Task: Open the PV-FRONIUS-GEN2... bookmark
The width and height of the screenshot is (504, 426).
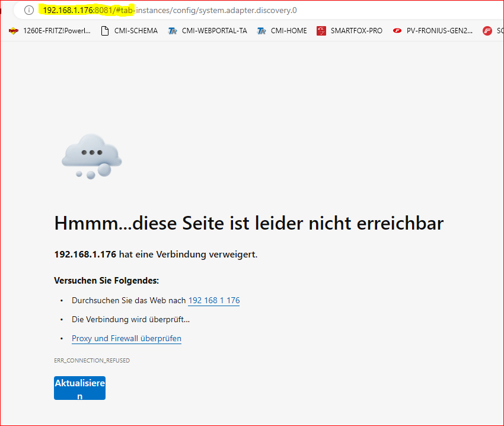Action: [433, 31]
